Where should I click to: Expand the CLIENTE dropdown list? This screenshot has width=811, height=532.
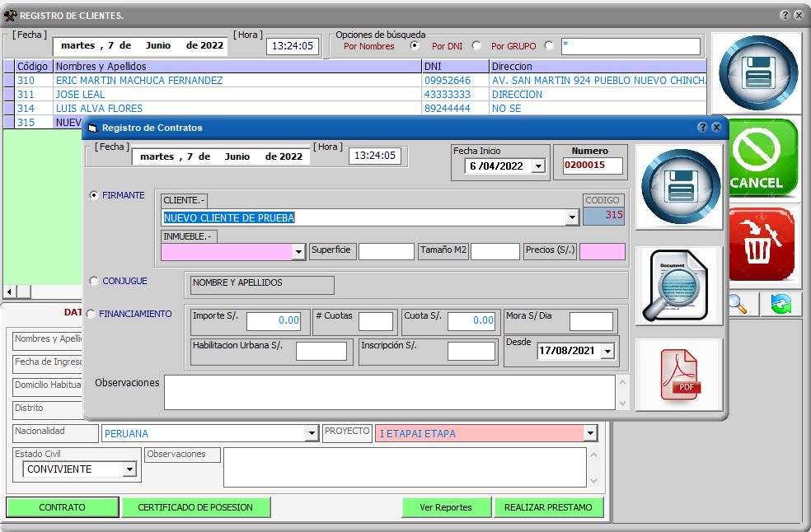pos(572,217)
